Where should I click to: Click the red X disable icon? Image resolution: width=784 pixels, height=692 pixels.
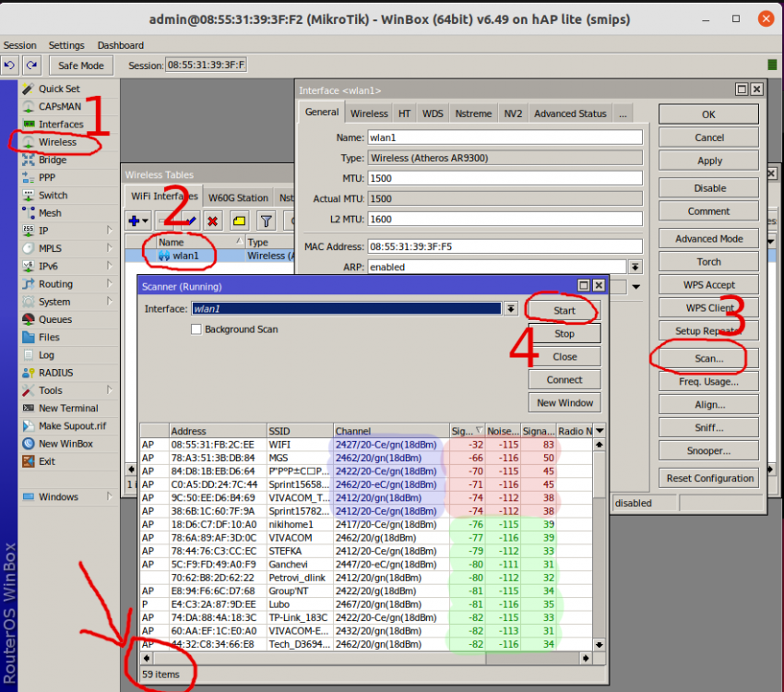pyautogui.click(x=213, y=221)
